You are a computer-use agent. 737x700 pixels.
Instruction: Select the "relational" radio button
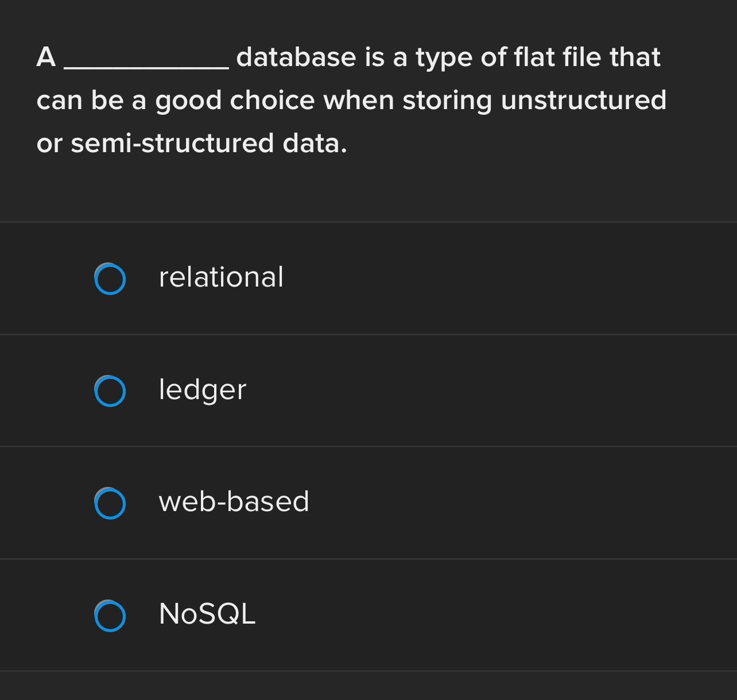point(110,279)
